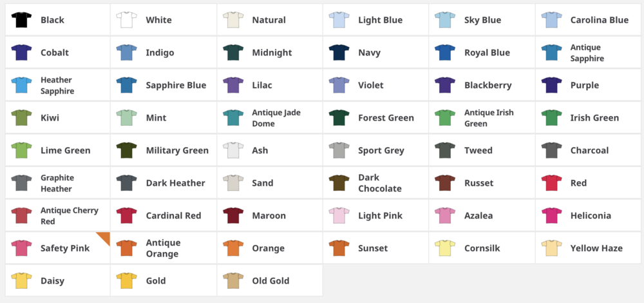Pick the Kiwi green t-shirt icon

pyautogui.click(x=21, y=118)
